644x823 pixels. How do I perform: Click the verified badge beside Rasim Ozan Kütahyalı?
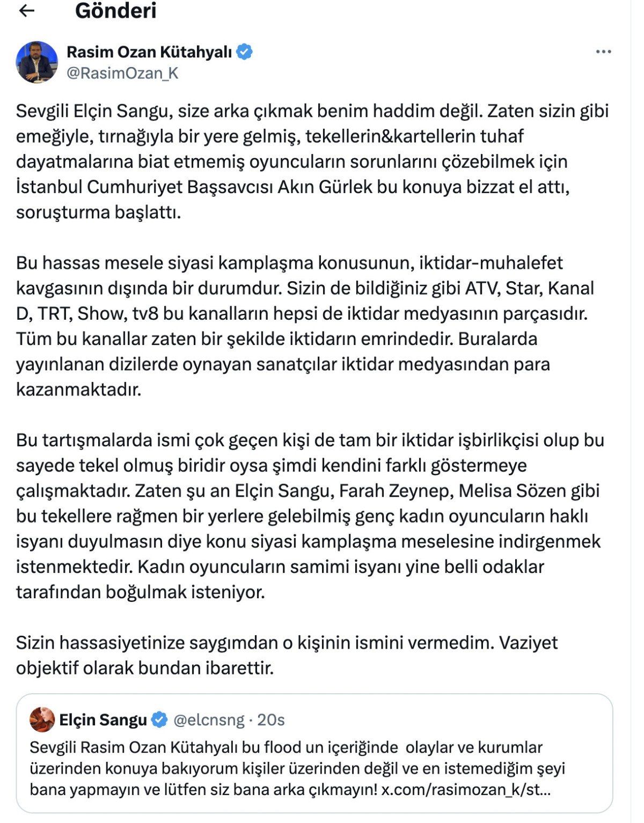[x=245, y=52]
